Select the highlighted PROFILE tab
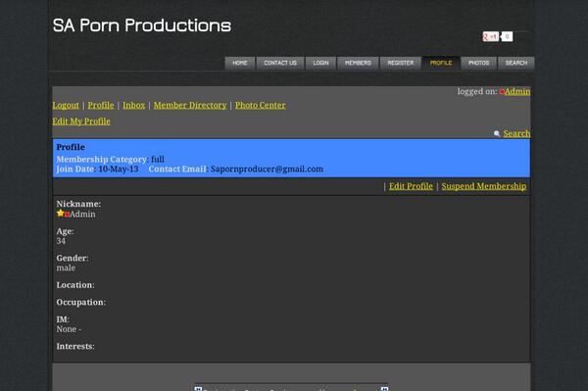588x391 pixels. pyautogui.click(x=441, y=63)
